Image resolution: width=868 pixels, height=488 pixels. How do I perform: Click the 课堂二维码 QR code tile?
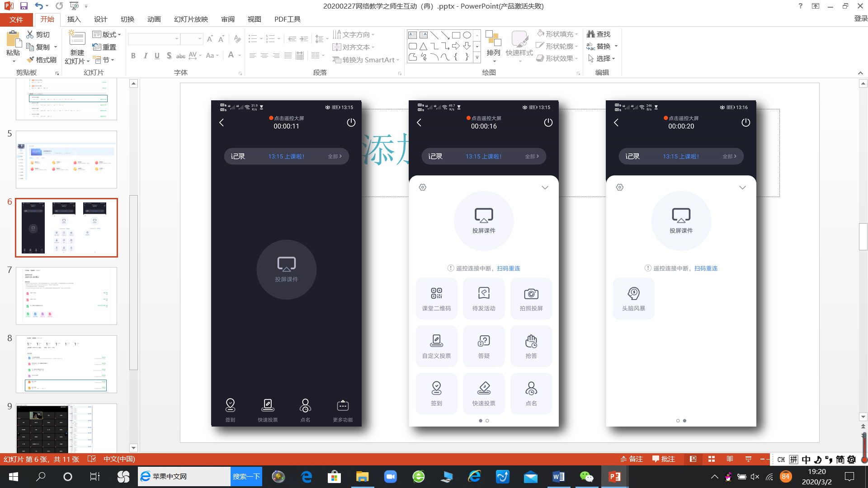coord(436,299)
